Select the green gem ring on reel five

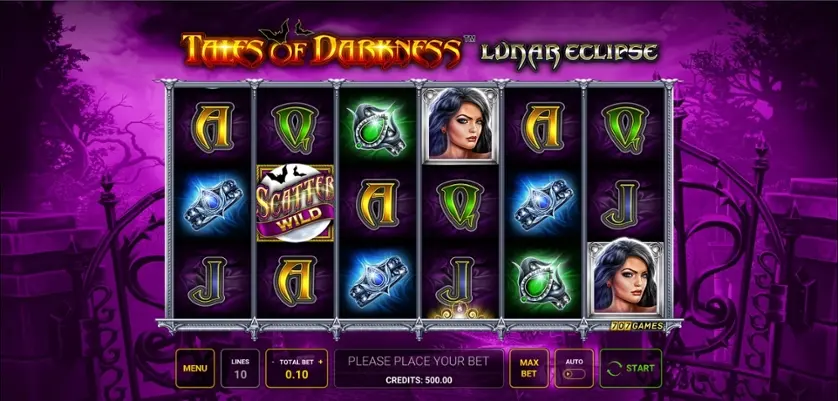tap(542, 281)
